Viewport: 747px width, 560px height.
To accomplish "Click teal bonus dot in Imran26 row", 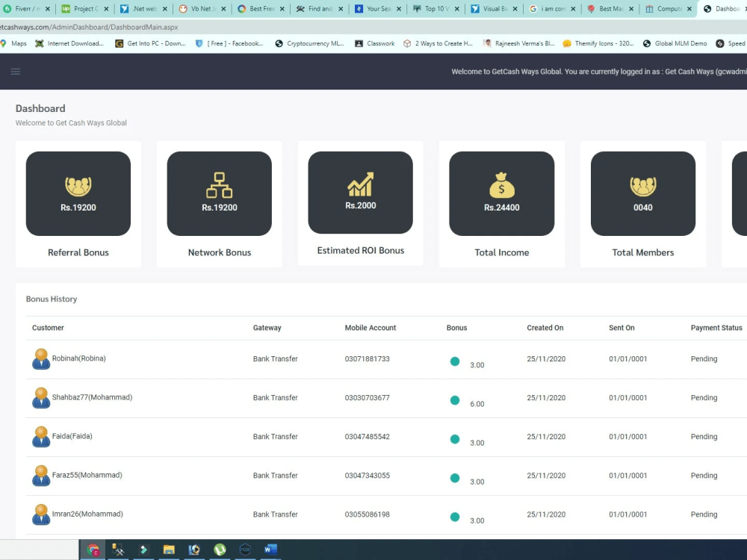I will coord(455,517).
